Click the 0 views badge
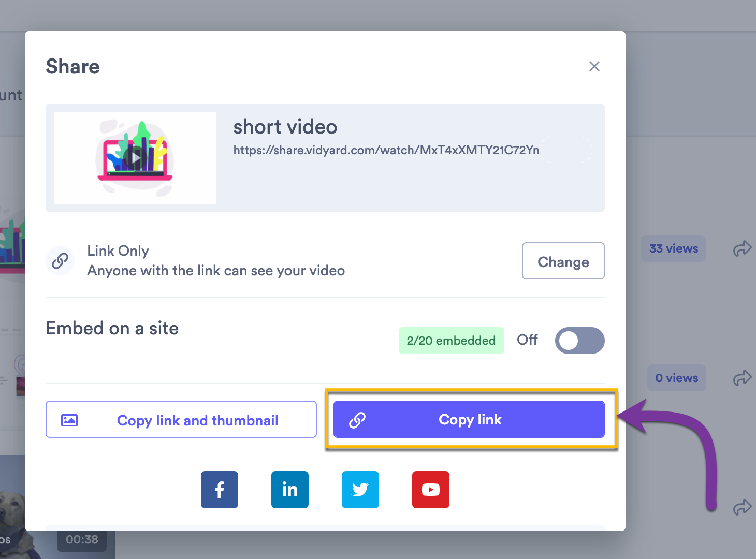 676,378
